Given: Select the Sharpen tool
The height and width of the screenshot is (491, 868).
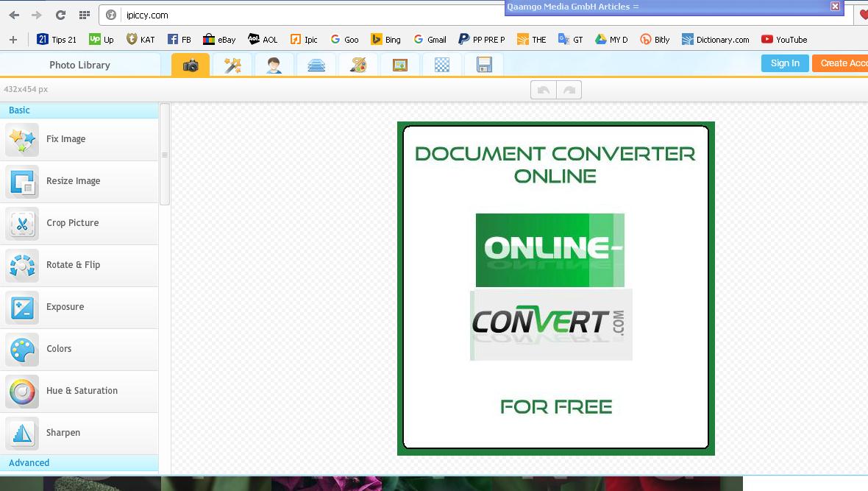Looking at the screenshot, I should click(79, 434).
